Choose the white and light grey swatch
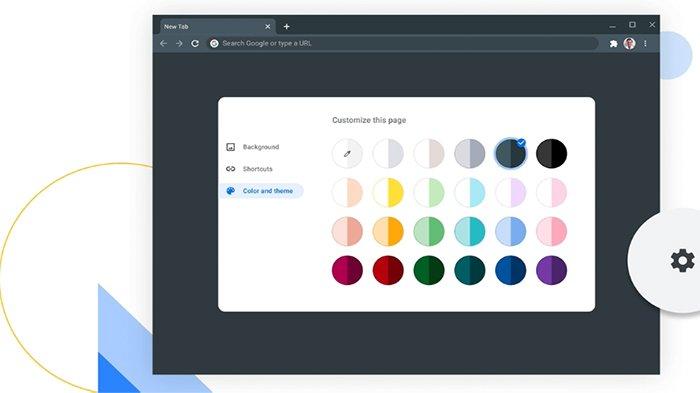Screen dimensions: 700x393 coord(388,154)
